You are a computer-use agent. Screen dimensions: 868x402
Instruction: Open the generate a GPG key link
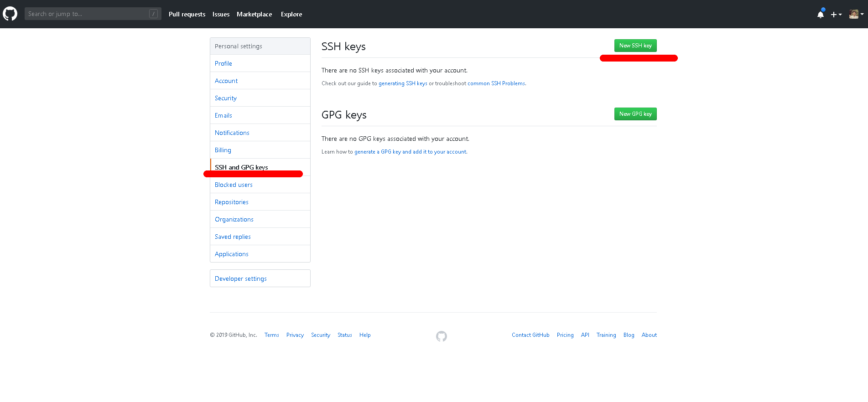[411, 152]
